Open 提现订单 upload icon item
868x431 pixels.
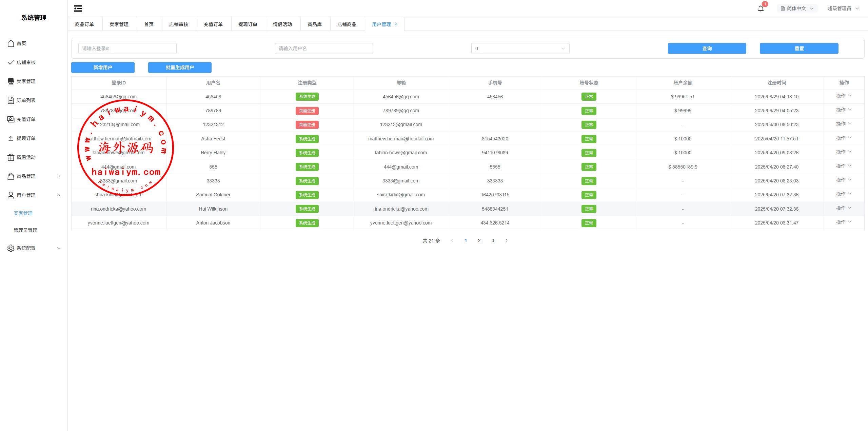[11, 138]
